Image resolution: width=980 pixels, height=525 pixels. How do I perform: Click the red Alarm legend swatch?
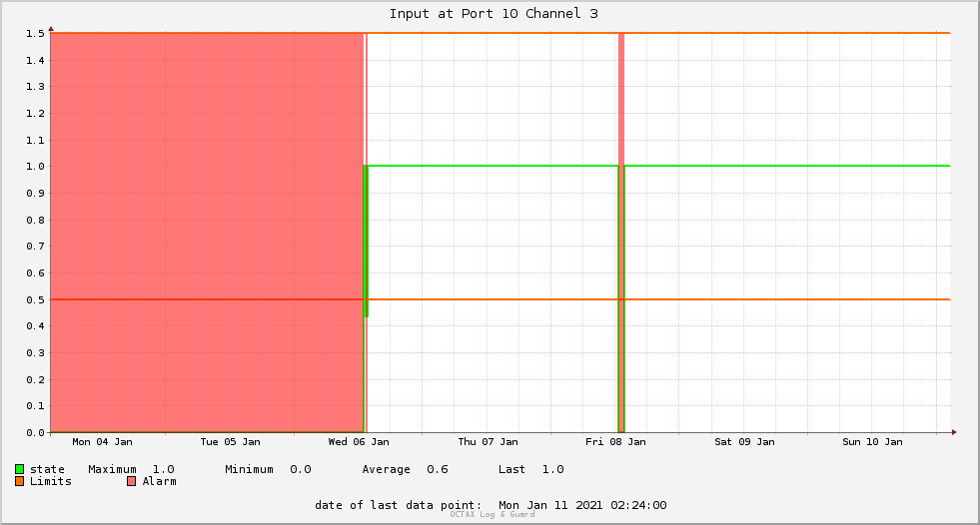131,481
